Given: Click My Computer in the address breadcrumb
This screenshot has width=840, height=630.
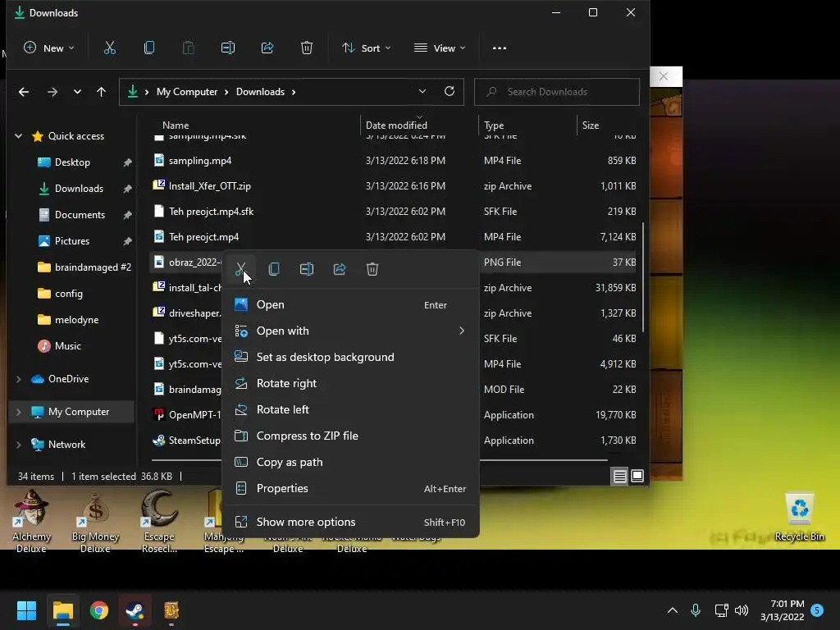Looking at the screenshot, I should 187,92.
